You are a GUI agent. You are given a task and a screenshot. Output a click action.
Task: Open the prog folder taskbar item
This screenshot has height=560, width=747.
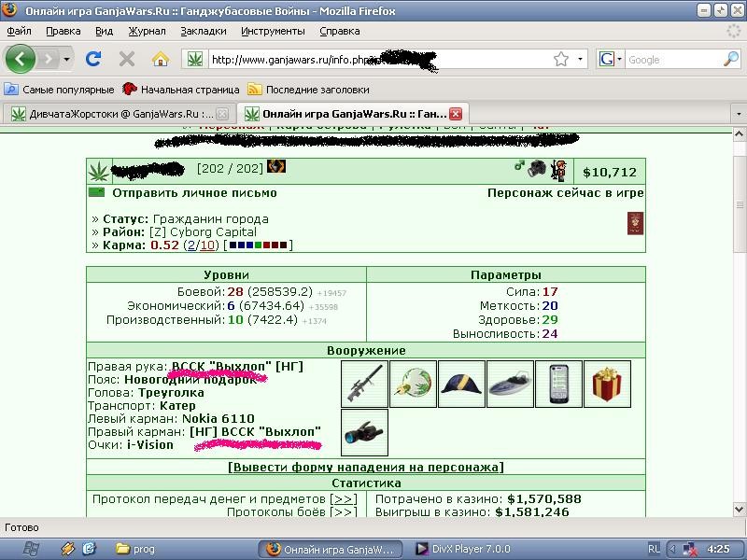[135, 549]
